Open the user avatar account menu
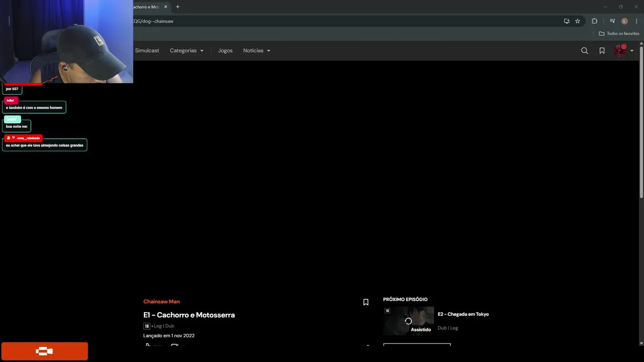 [623, 51]
